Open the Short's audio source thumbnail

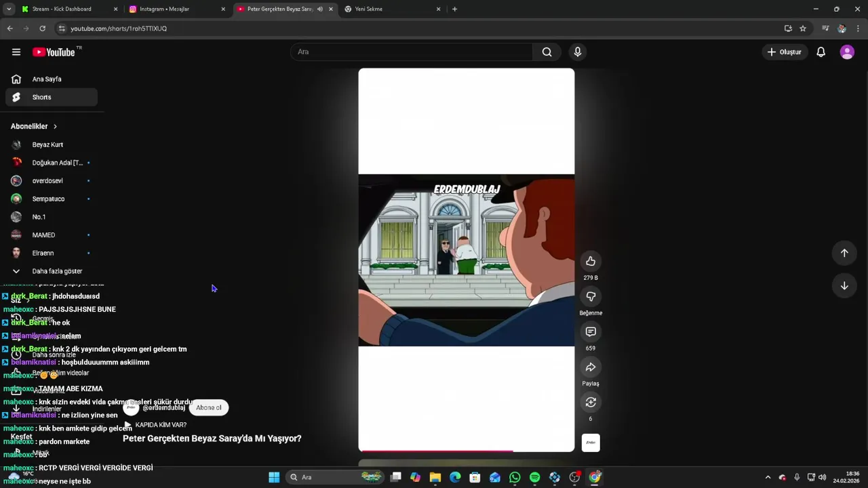click(x=591, y=443)
